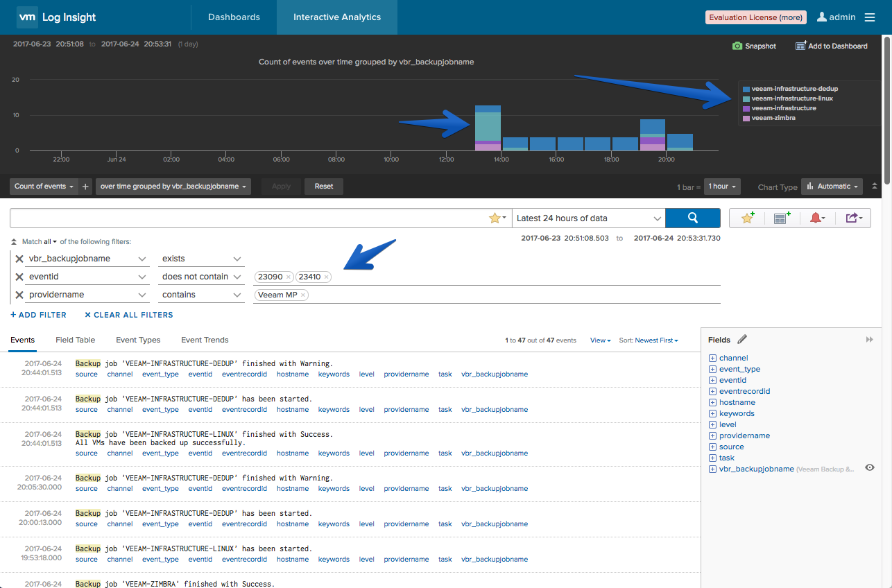Screen dimensions: 892x588
Task: Expand the channel field in Fields panel
Action: (x=712, y=358)
